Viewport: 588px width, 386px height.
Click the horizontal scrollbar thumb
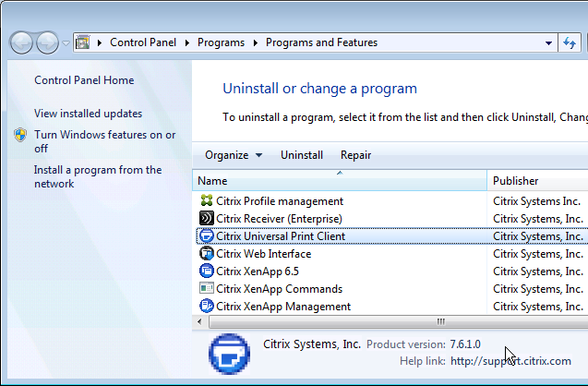coord(399,321)
